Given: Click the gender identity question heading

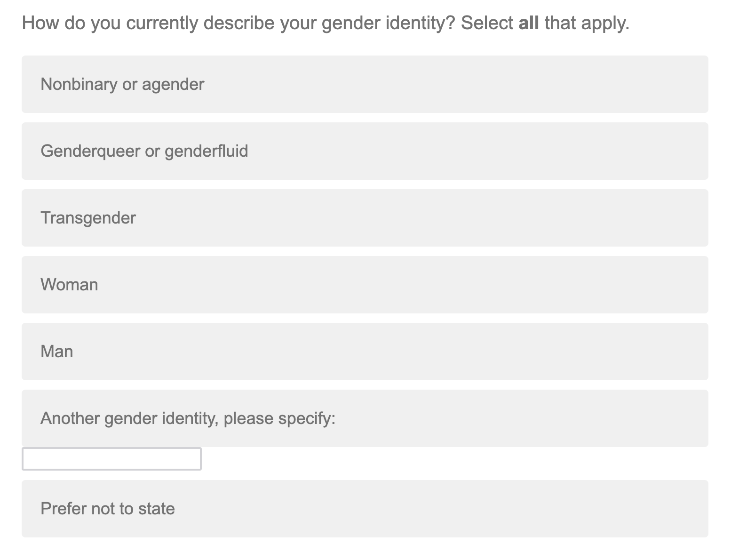Looking at the screenshot, I should (325, 23).
